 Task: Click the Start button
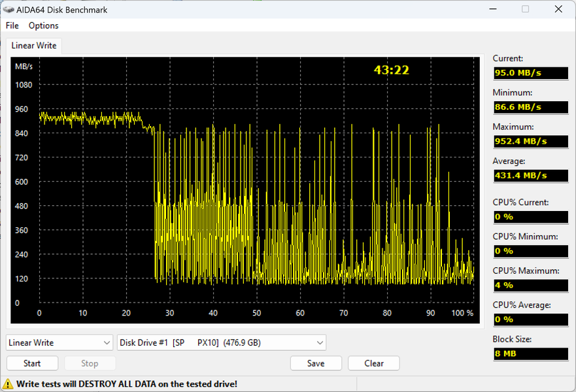tap(32, 363)
